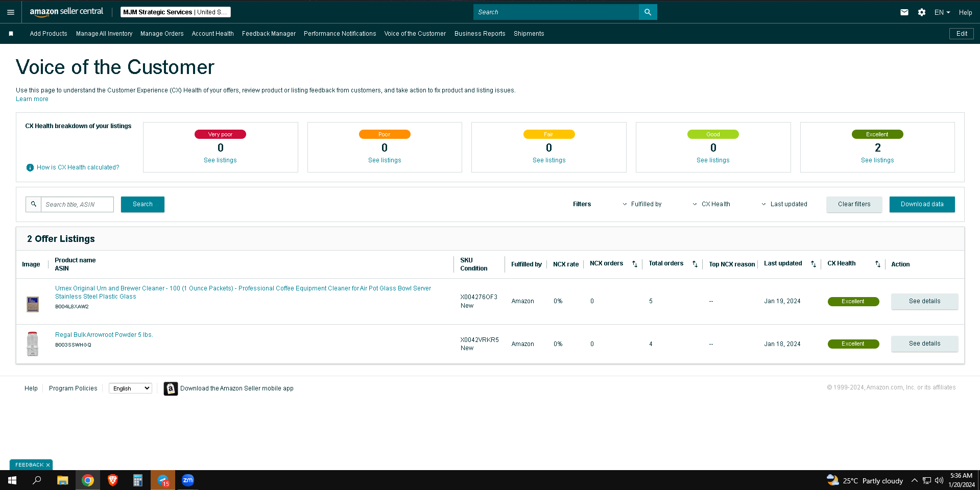Expand the Last updated filter

point(784,204)
